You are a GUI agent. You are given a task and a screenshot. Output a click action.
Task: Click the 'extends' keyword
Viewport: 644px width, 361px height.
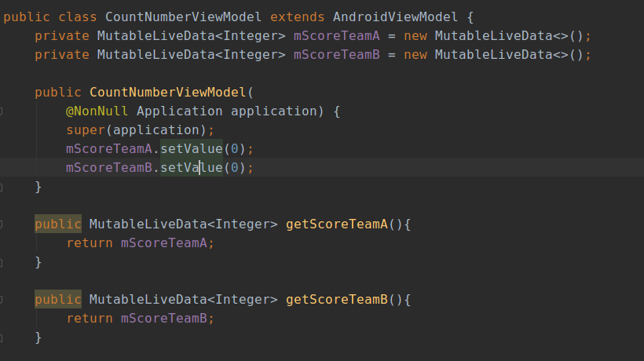tap(297, 17)
